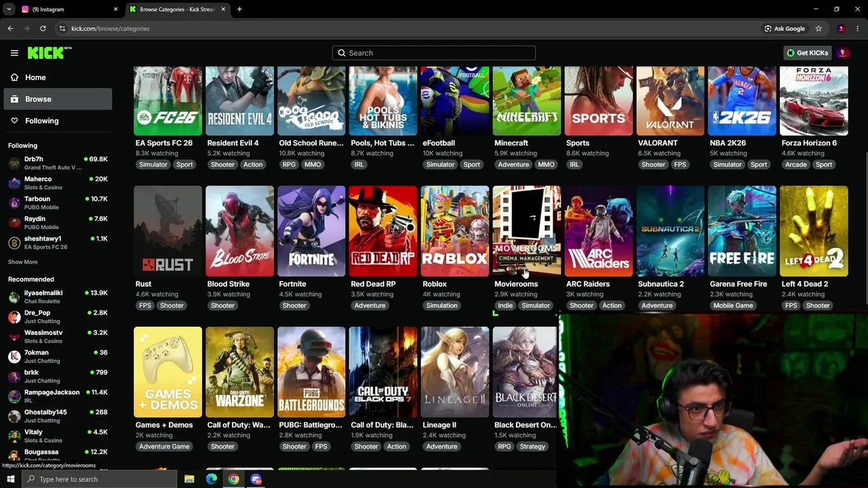Open the Rust category thumbnail
This screenshot has width=868, height=488.
(167, 231)
